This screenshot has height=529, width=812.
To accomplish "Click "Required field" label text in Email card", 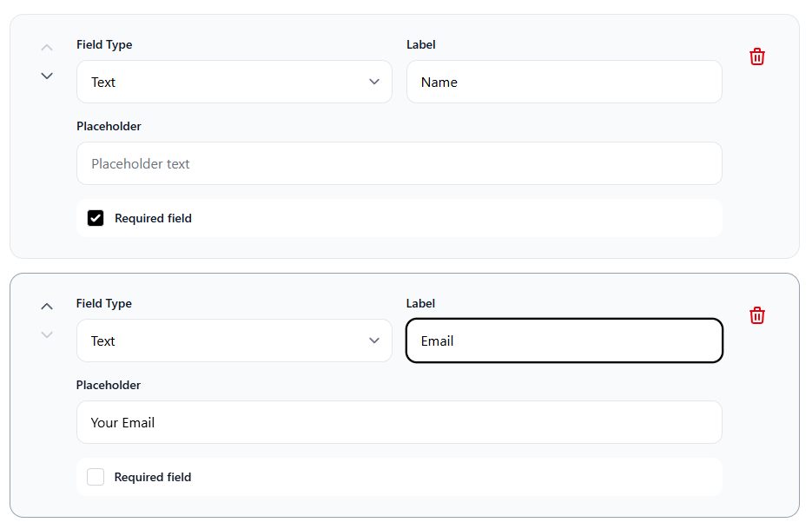I will click(x=153, y=477).
